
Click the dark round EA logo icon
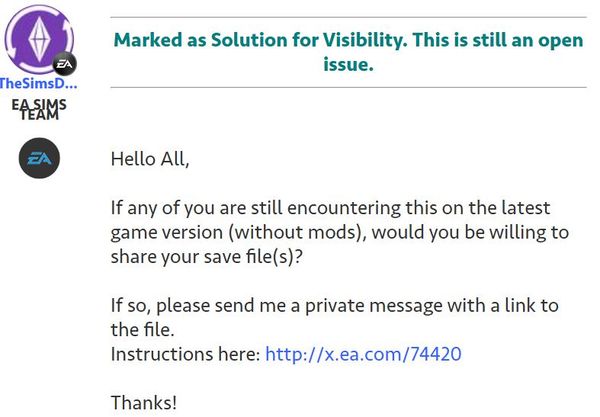(39, 158)
